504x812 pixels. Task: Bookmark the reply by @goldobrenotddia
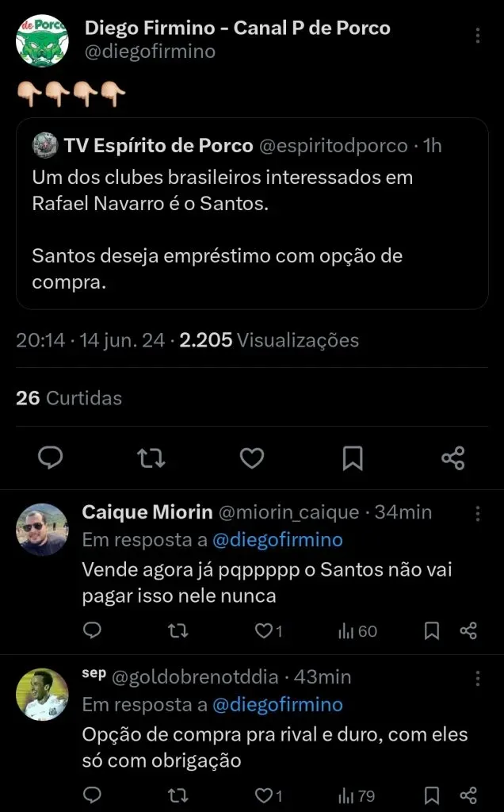(432, 795)
